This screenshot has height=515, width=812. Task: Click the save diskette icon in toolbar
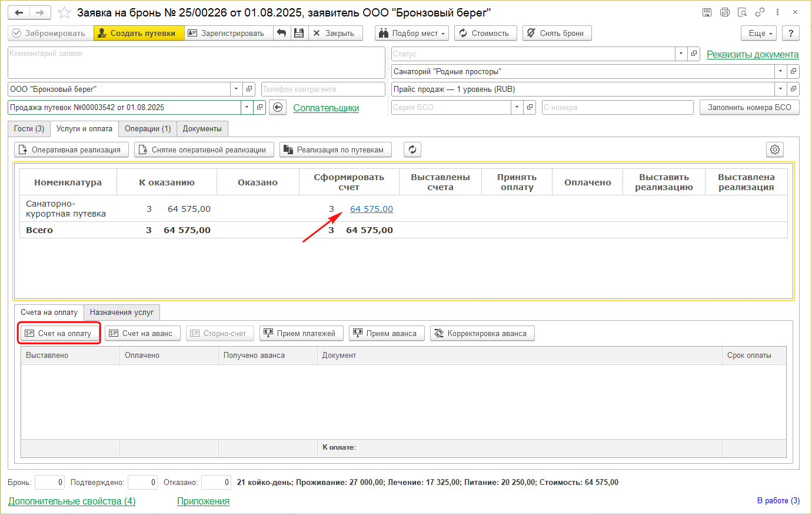click(299, 33)
